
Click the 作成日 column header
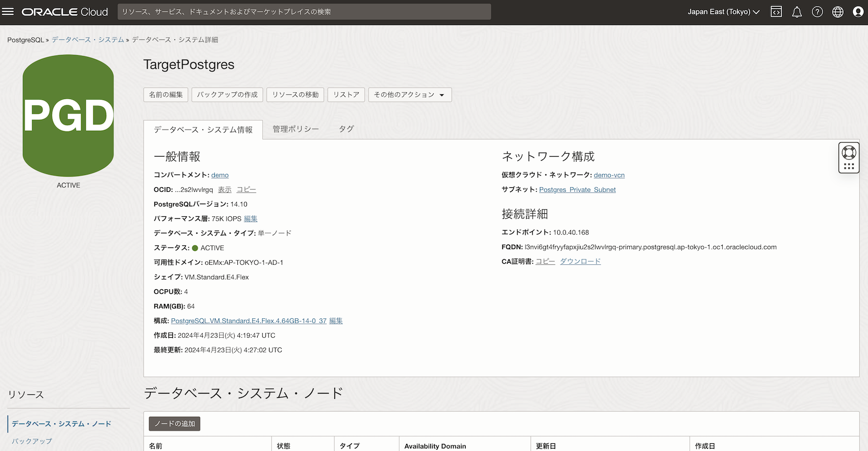[x=705, y=446]
